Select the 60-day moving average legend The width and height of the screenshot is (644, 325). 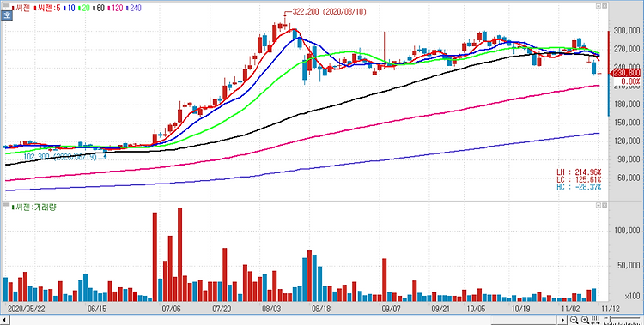[x=99, y=8]
